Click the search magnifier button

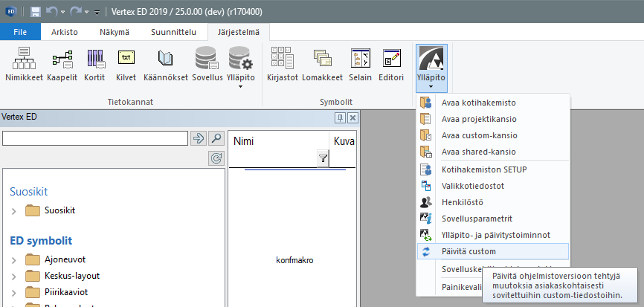216,138
